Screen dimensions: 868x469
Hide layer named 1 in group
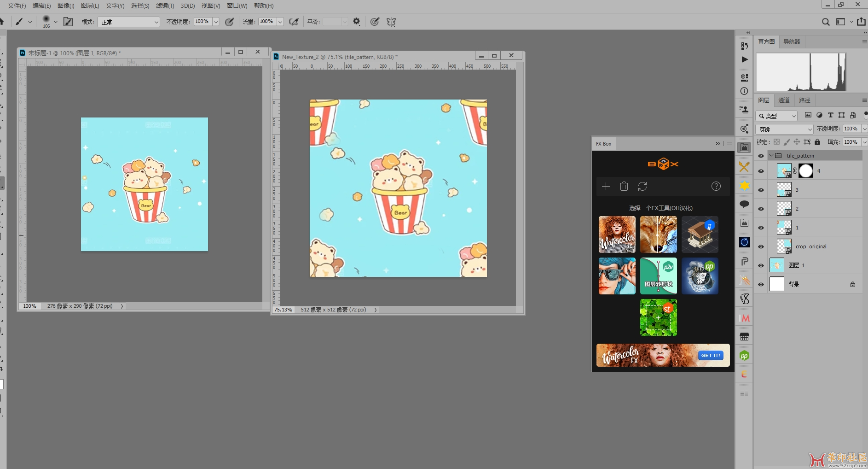761,228
